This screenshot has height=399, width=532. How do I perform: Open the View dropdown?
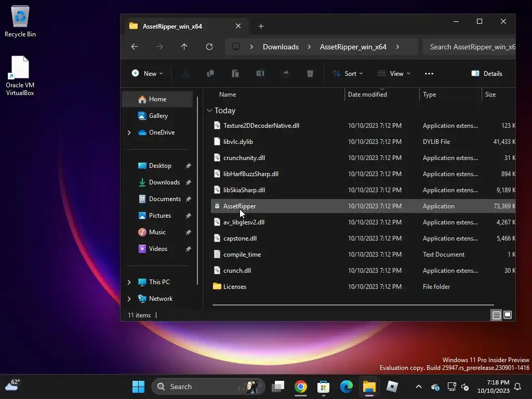tap(394, 73)
